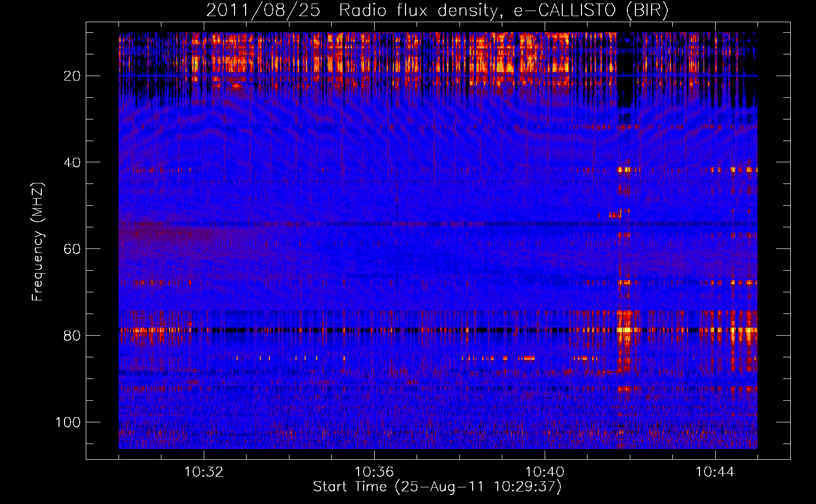The height and width of the screenshot is (504, 816).
Task: Click the '20' frequency tick label
Action: (73, 76)
